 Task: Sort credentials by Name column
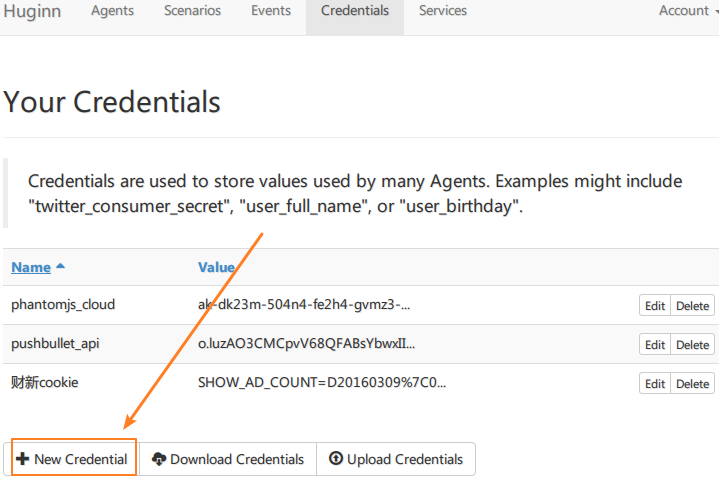coord(31,267)
